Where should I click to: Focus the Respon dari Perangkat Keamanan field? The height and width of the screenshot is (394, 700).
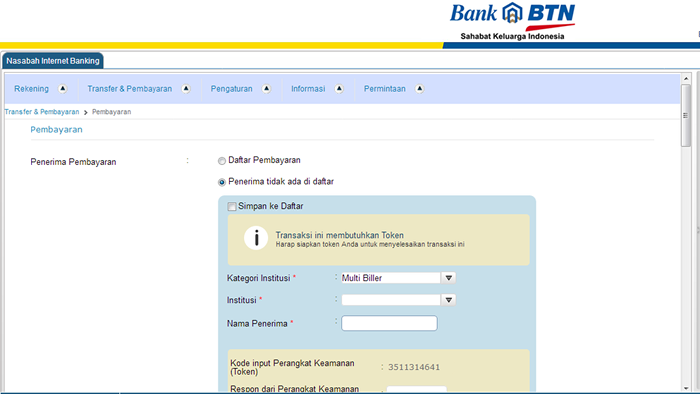click(417, 390)
